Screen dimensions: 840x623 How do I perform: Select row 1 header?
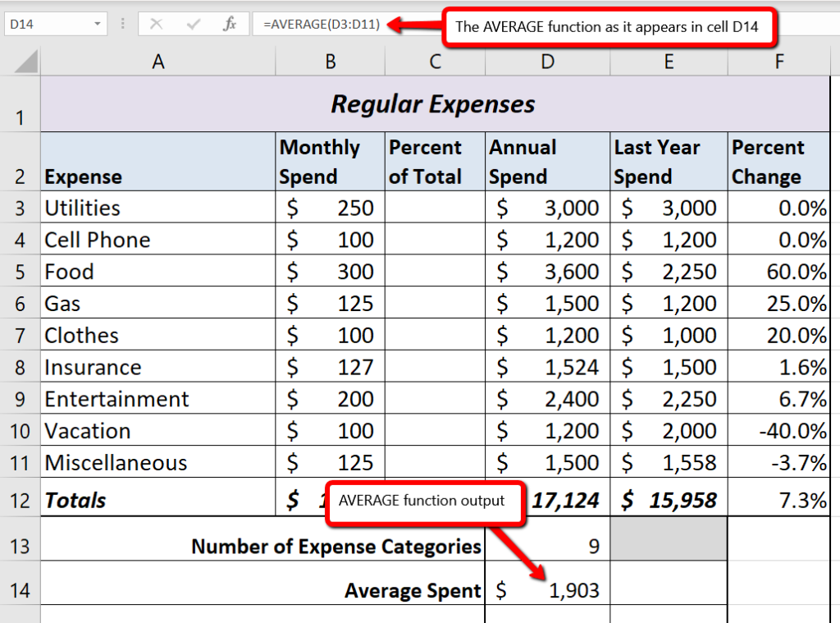coord(20,104)
